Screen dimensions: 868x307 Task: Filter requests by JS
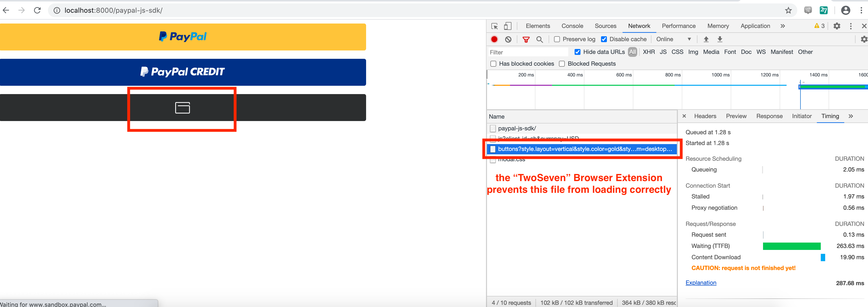663,52
